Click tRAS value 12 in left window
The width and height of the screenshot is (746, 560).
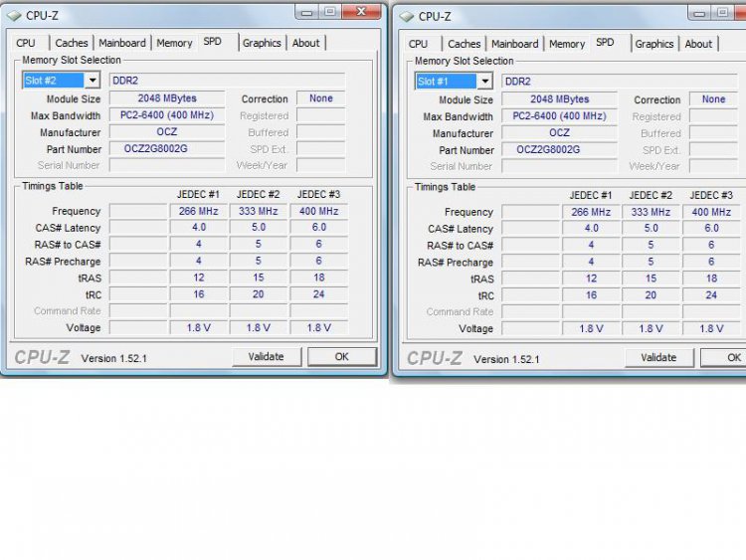tap(198, 278)
